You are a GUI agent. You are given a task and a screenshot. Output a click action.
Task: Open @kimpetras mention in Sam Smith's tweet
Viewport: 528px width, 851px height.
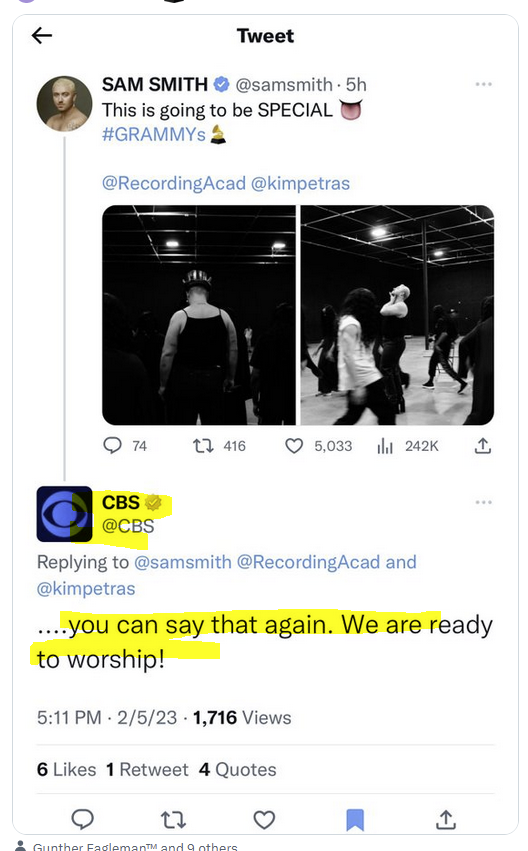pyautogui.click(x=300, y=183)
